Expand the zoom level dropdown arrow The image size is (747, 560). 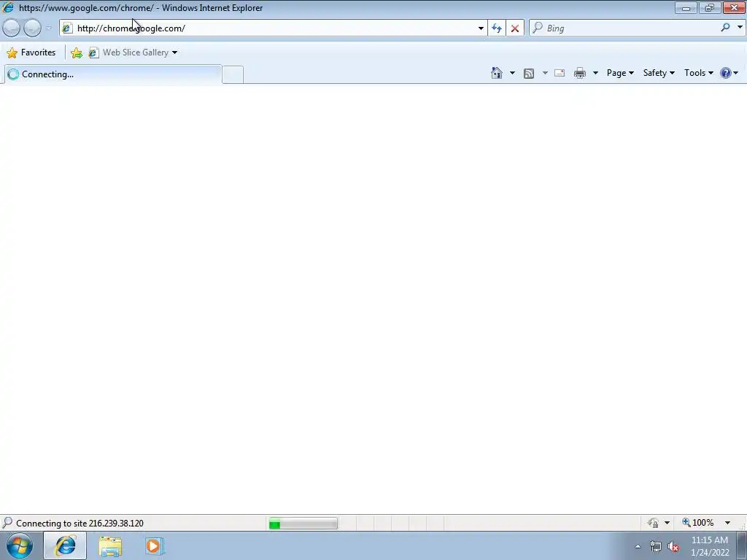click(x=727, y=523)
